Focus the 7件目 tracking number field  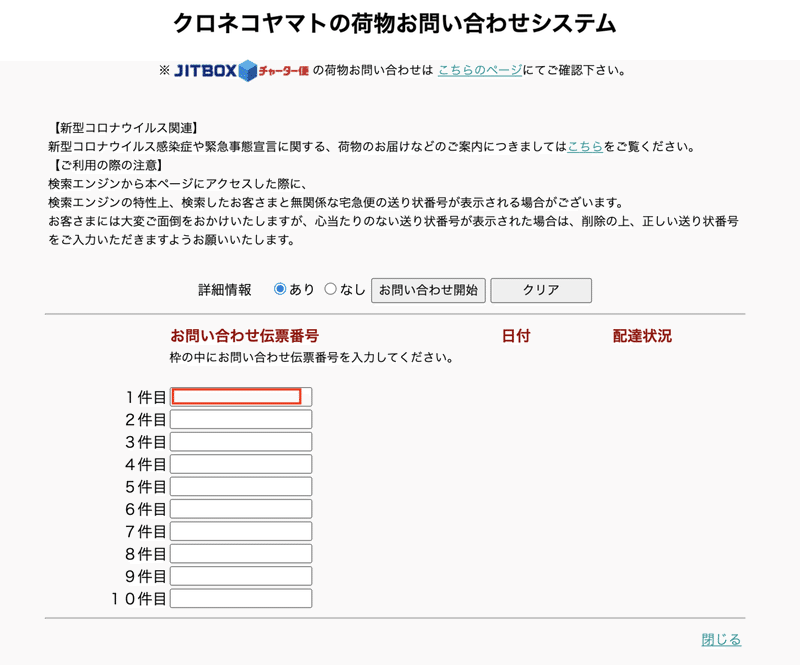click(241, 532)
